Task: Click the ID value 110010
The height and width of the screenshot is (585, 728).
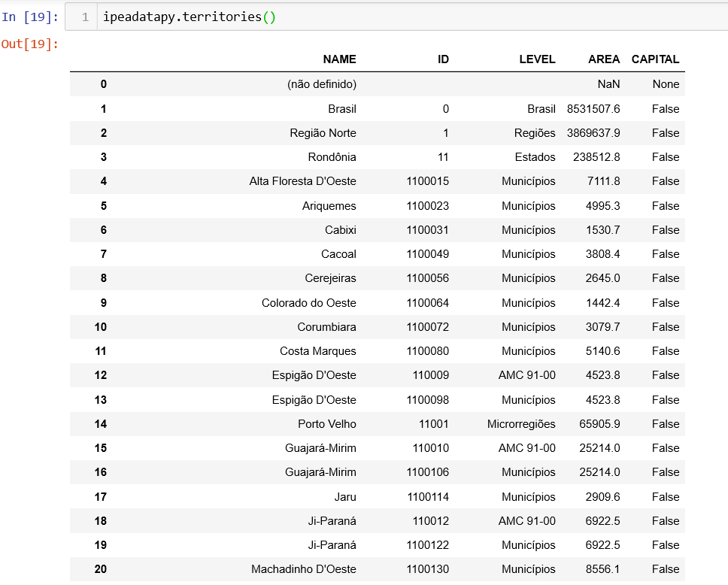Action: tap(431, 448)
